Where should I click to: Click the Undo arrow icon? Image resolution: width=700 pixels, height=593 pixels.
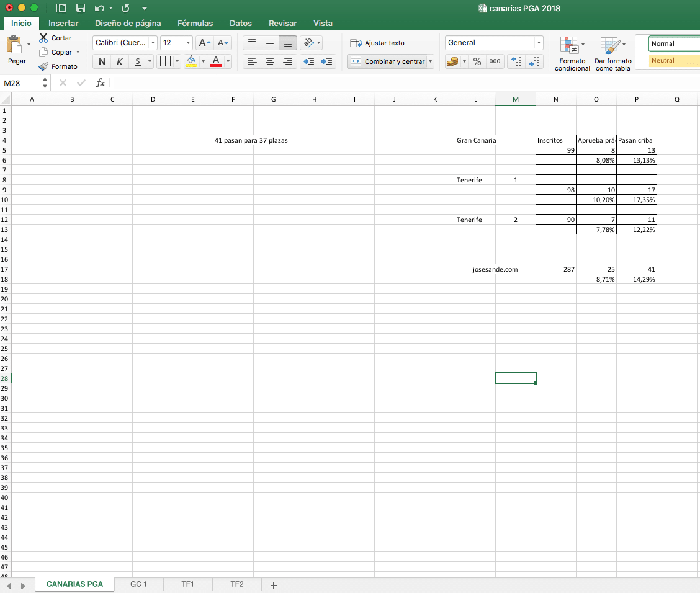click(99, 8)
